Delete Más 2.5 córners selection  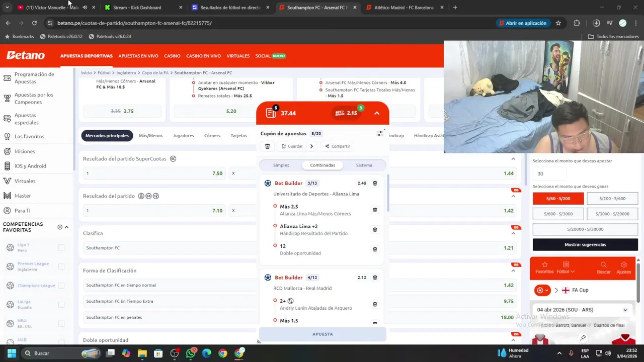tap(375, 210)
